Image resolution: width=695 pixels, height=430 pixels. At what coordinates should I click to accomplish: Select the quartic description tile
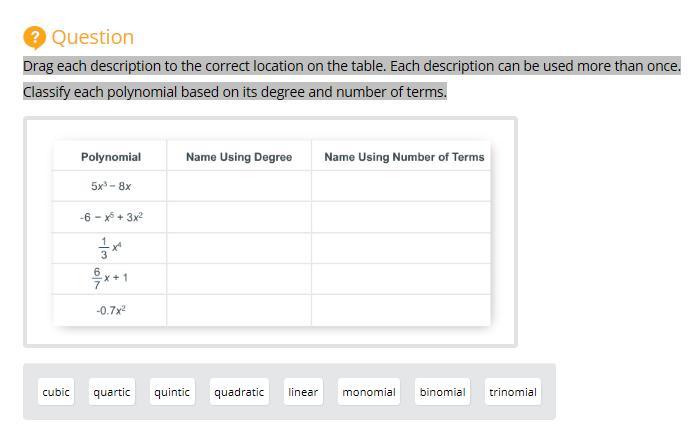(112, 392)
